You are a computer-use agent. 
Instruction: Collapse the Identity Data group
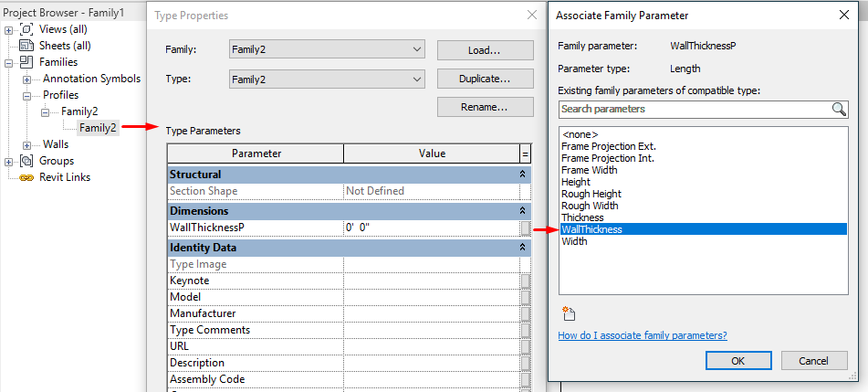[x=521, y=248]
